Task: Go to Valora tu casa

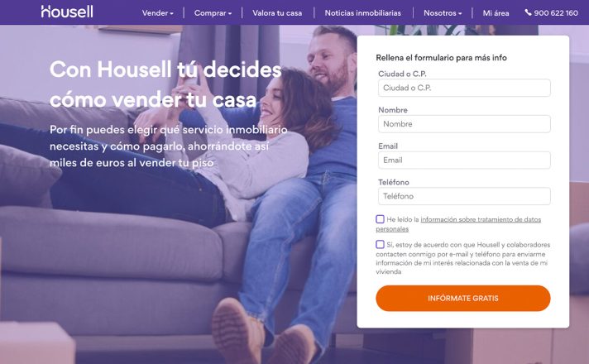Action: pos(277,12)
